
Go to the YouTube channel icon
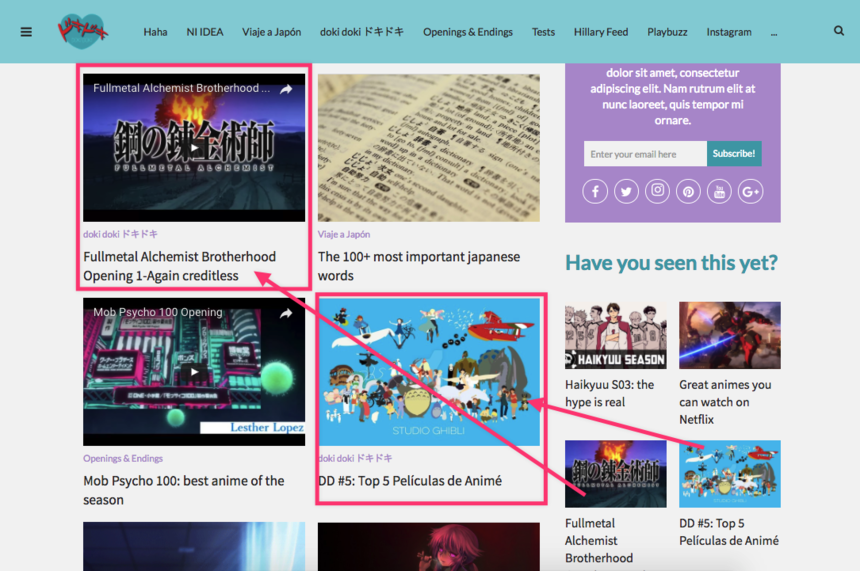(x=719, y=191)
